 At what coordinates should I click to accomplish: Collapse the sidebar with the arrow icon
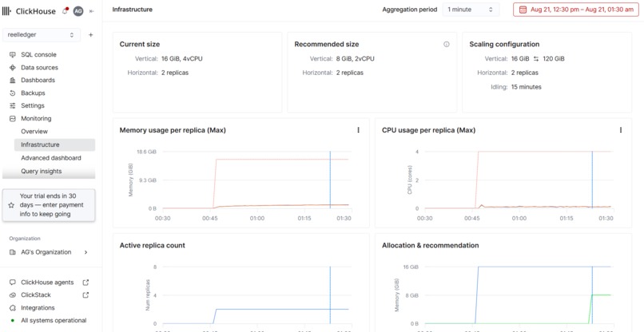coord(92,11)
